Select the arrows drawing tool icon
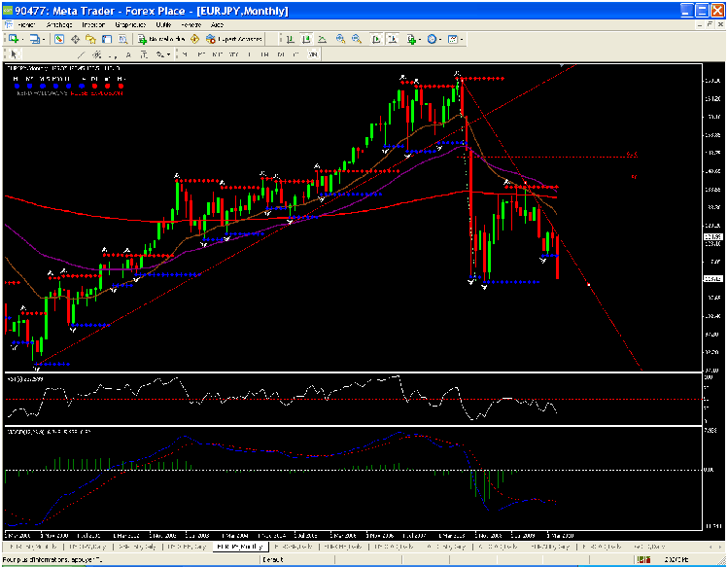The image size is (728, 567). click(160, 54)
